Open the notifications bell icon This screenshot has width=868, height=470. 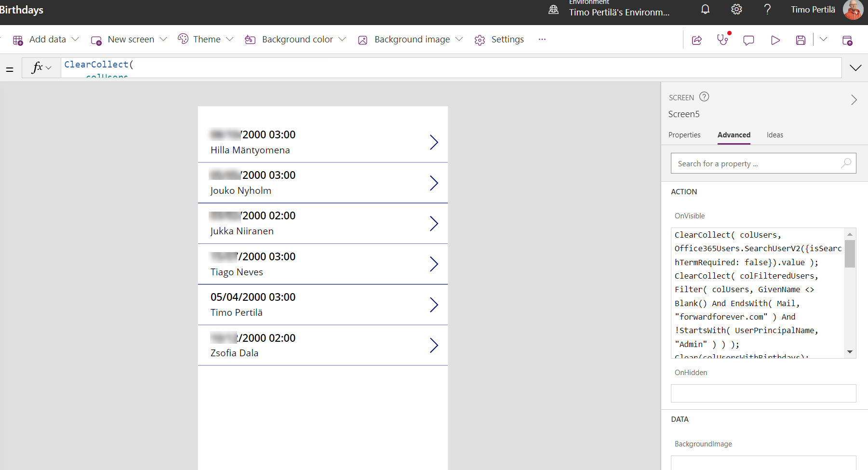pos(705,10)
